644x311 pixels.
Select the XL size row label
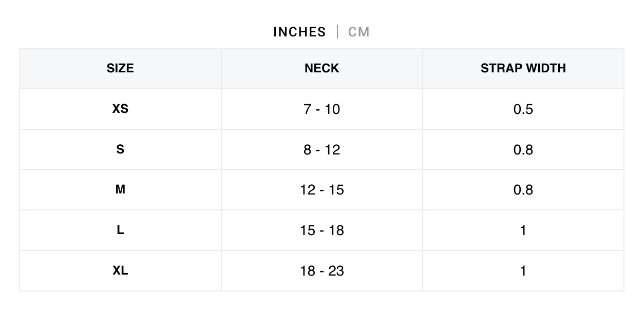(120, 270)
